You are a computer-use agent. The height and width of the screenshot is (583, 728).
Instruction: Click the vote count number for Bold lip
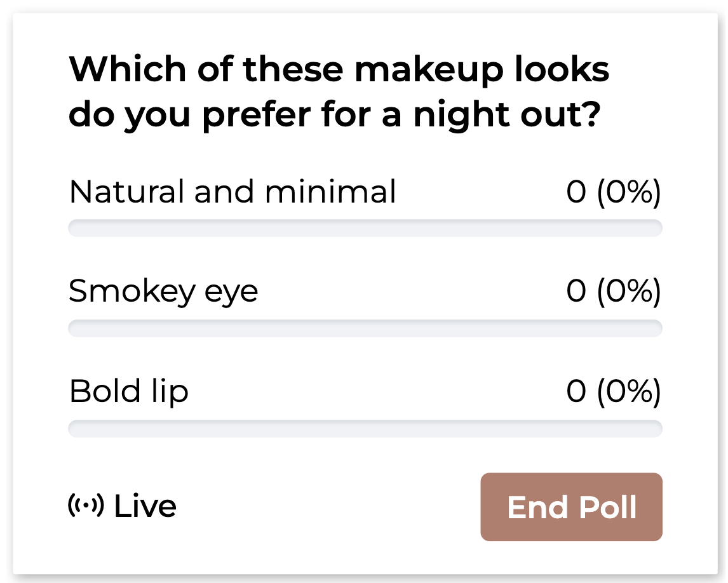pos(576,392)
